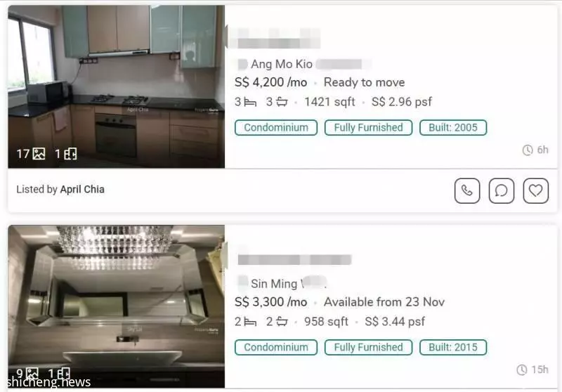Open the bathroom mirror photo thumbnail
Screen dimensions: 562x392
tap(116, 306)
